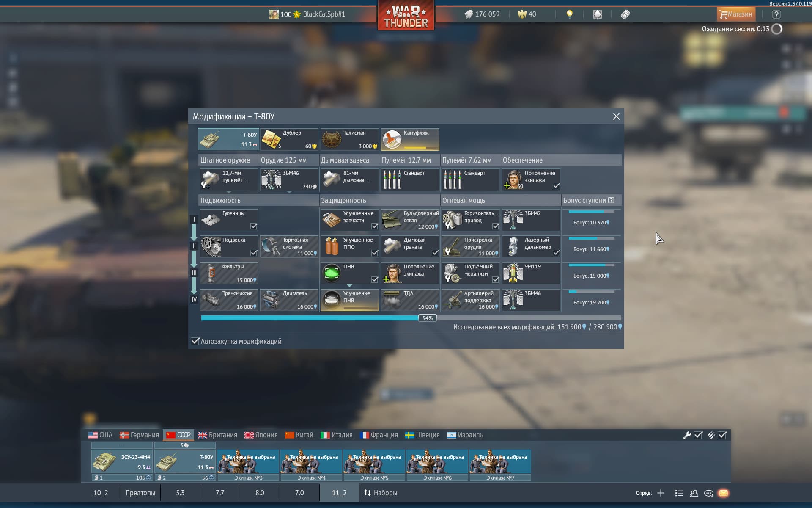Toggle the Лазерный дальномер checkbox
The height and width of the screenshot is (508, 812).
pyautogui.click(x=556, y=253)
